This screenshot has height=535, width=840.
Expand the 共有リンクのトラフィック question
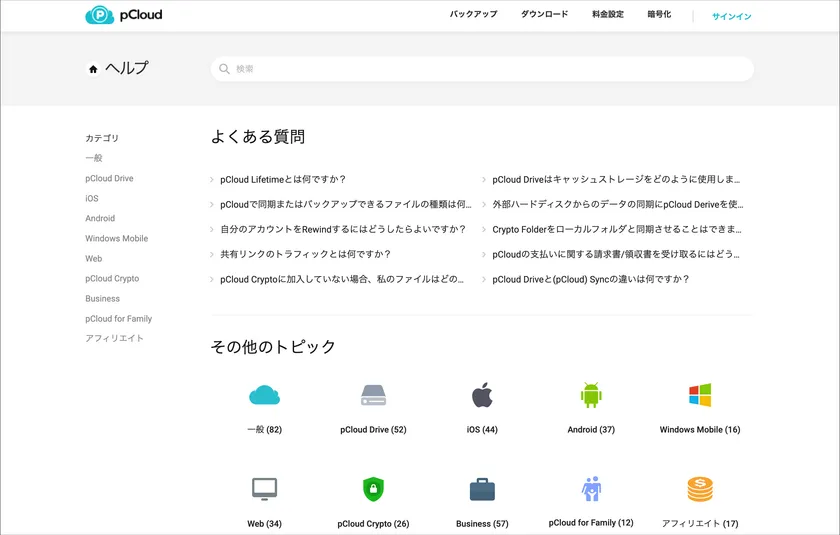pyautogui.click(x=305, y=254)
